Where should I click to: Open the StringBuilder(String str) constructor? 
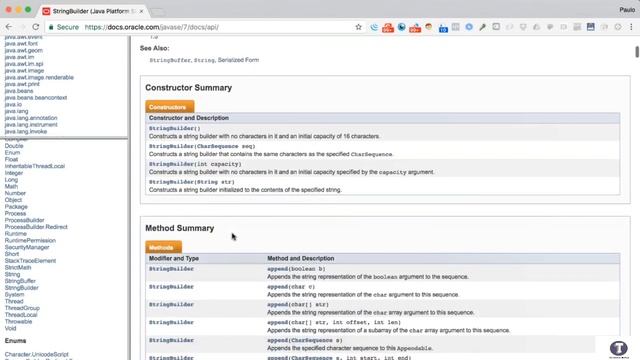pos(192,182)
